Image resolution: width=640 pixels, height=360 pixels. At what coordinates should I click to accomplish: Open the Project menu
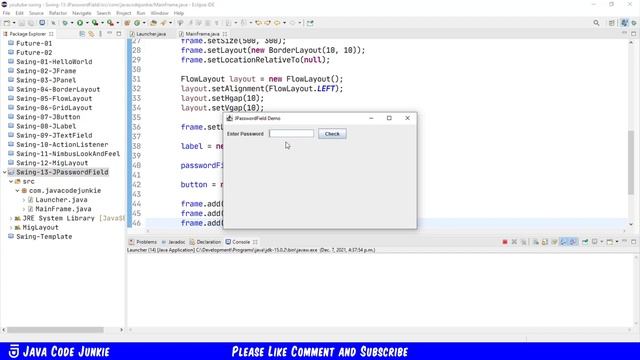[x=124, y=13]
